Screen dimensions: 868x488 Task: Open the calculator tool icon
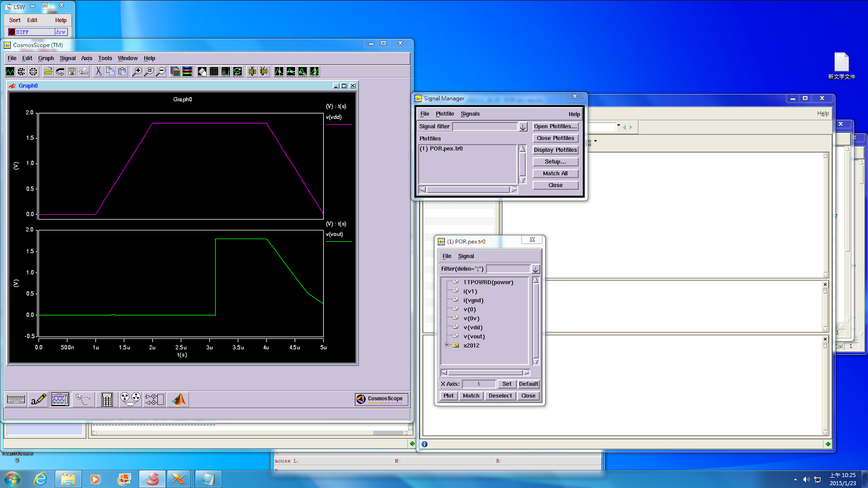[107, 400]
